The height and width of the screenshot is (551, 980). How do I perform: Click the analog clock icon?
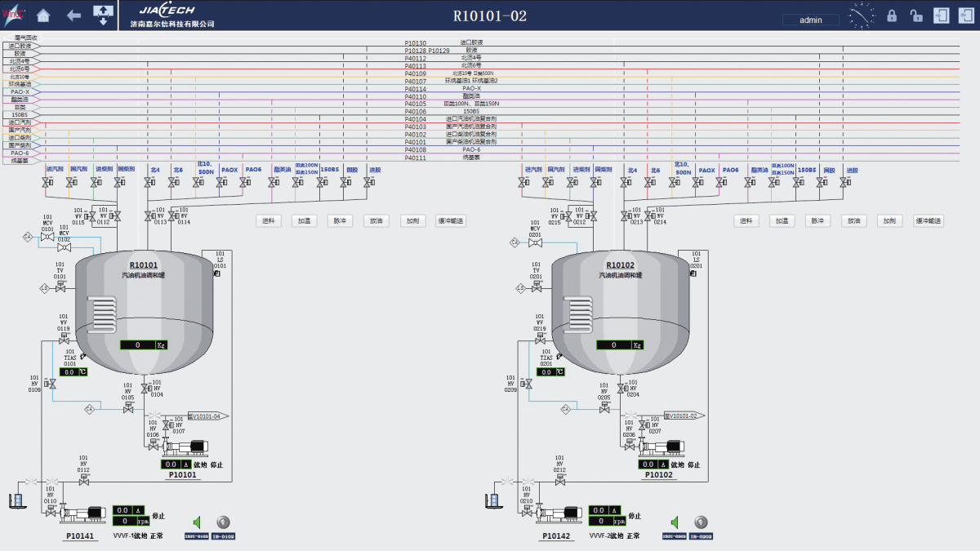pyautogui.click(x=862, y=16)
